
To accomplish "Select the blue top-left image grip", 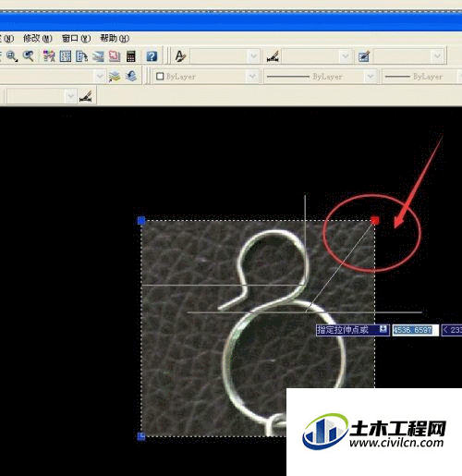I will [141, 221].
